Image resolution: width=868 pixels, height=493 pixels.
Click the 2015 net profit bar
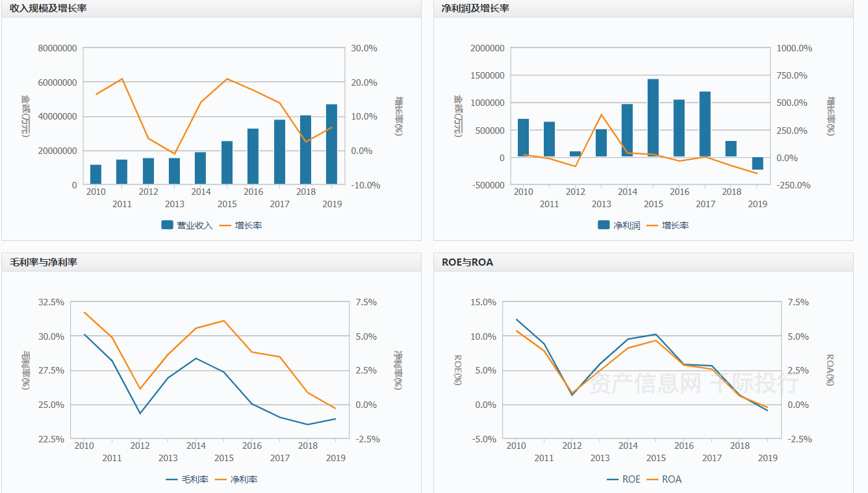[x=653, y=118]
